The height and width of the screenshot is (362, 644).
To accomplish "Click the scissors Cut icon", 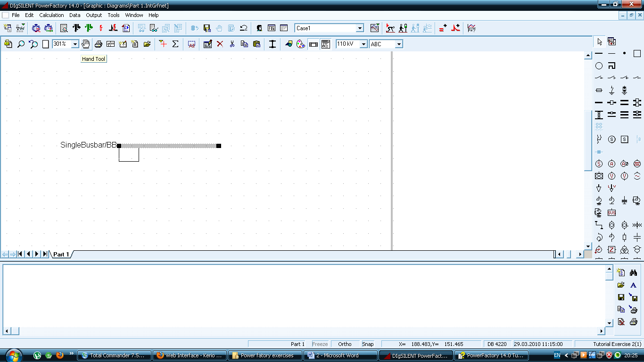I will tap(232, 44).
